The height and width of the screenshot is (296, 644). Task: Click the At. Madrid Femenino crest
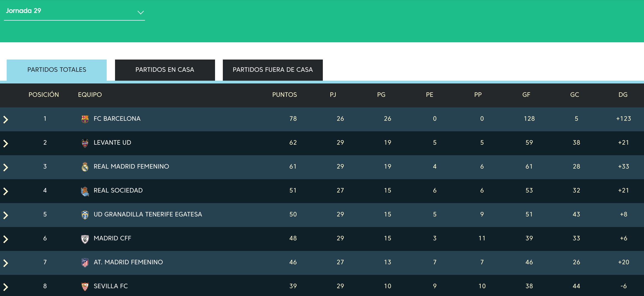(x=85, y=263)
